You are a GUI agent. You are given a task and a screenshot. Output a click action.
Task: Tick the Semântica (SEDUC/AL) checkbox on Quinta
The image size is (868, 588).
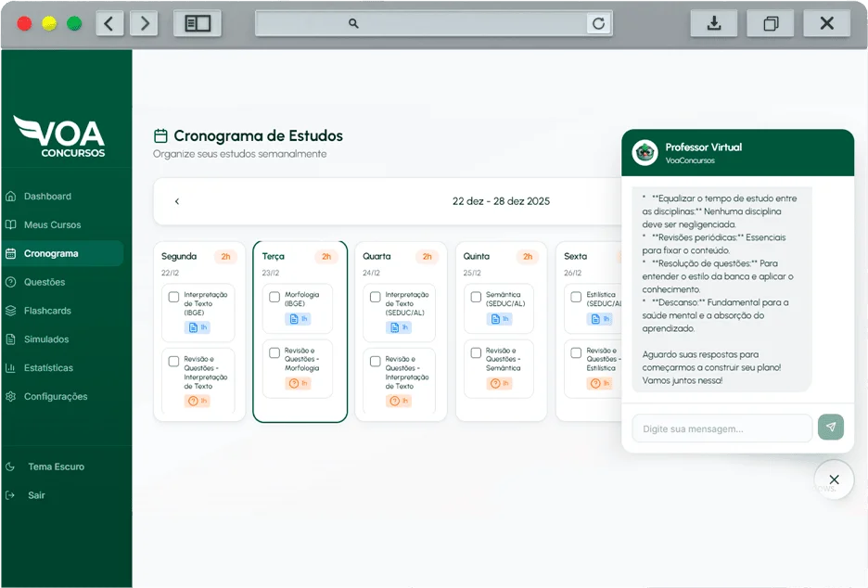(x=476, y=298)
